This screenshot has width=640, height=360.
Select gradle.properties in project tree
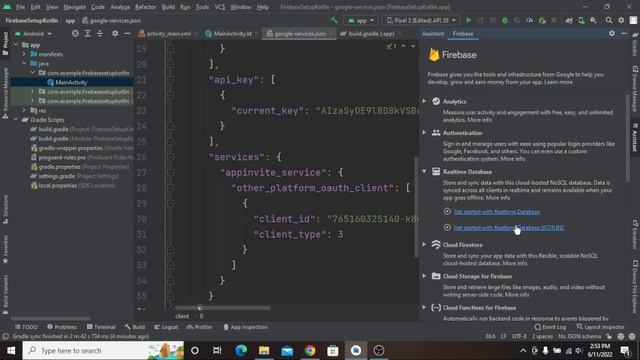[x=60, y=167]
